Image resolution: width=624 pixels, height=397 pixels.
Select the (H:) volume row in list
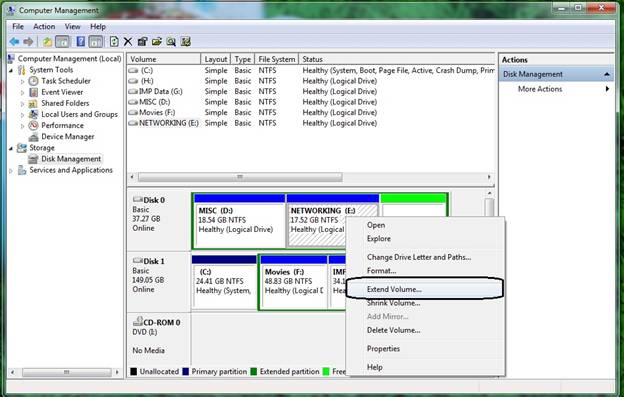(x=311, y=81)
